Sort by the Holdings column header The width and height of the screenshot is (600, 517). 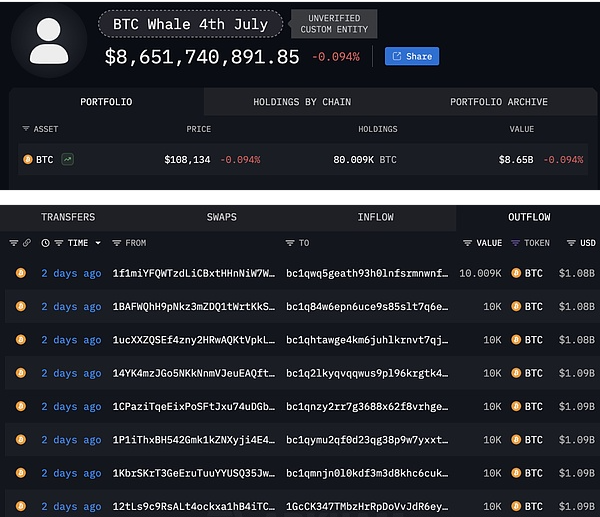378,129
